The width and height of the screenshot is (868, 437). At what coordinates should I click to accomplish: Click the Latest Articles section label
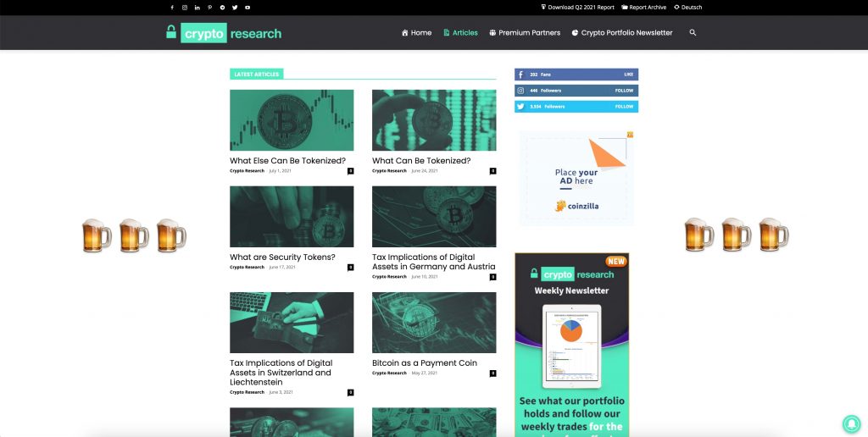pos(256,75)
